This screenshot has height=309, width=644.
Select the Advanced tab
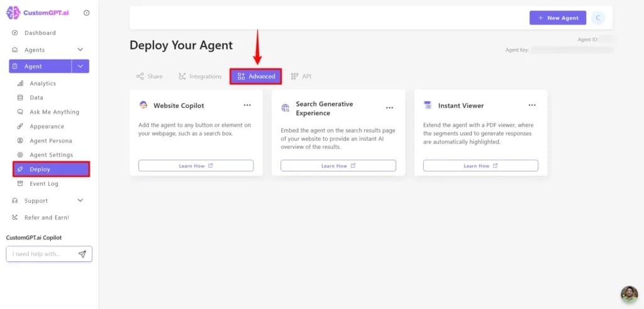point(256,77)
